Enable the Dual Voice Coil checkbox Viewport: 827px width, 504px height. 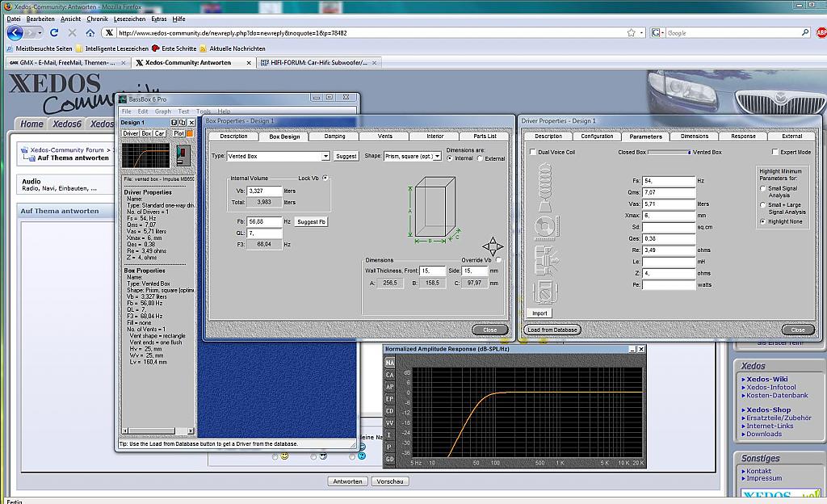click(x=532, y=152)
